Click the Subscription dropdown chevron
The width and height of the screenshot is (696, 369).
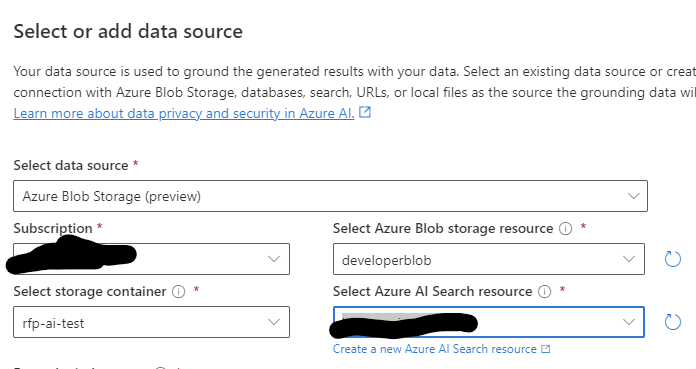pos(274,259)
